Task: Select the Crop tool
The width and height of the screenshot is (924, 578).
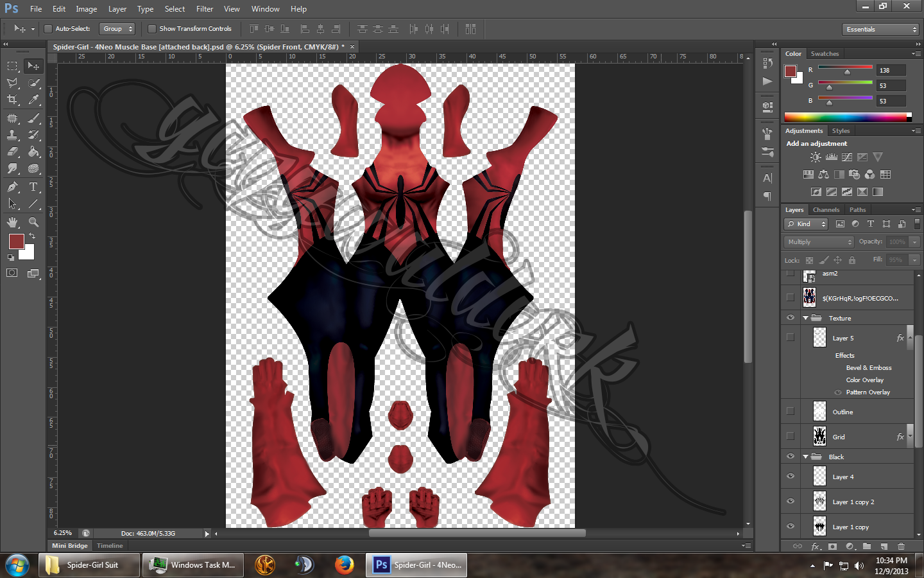Action: 12,100
